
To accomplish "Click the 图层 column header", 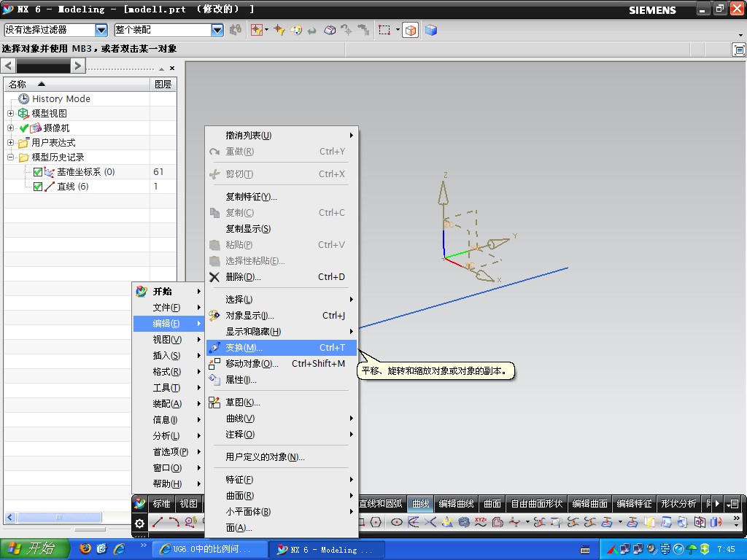I will (163, 85).
